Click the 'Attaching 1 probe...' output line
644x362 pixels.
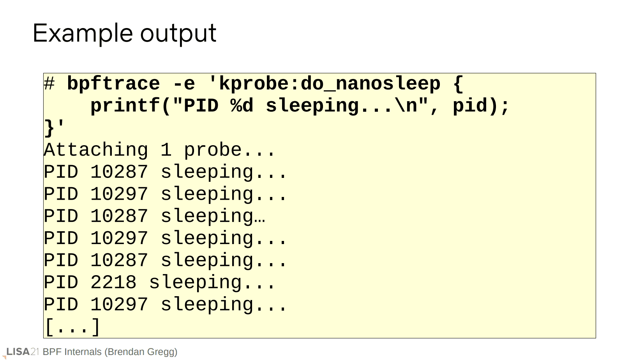pos(159,150)
